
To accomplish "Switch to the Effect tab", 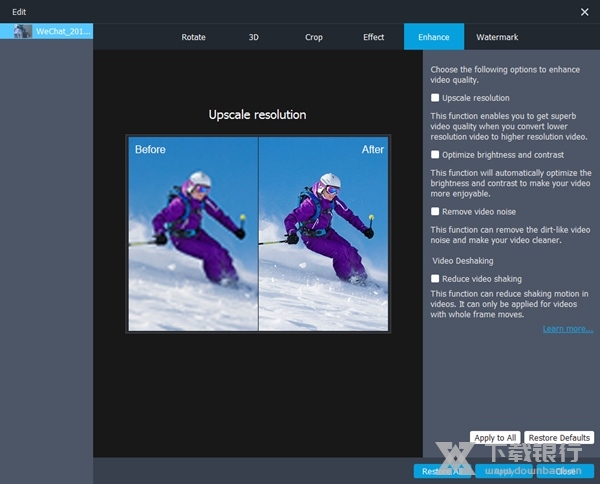I will pyautogui.click(x=373, y=37).
